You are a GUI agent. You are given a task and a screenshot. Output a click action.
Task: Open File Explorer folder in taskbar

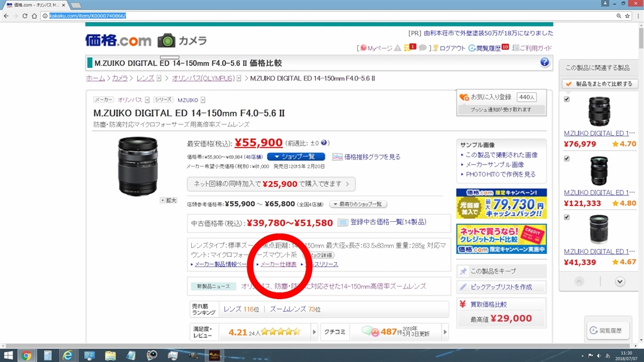click(x=110, y=356)
